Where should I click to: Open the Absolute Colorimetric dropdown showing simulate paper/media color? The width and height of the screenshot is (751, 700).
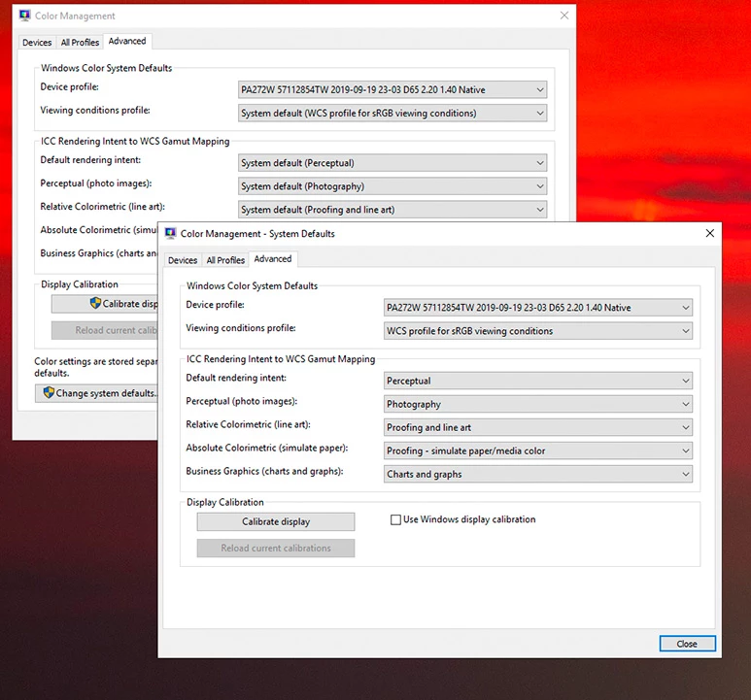pos(538,450)
